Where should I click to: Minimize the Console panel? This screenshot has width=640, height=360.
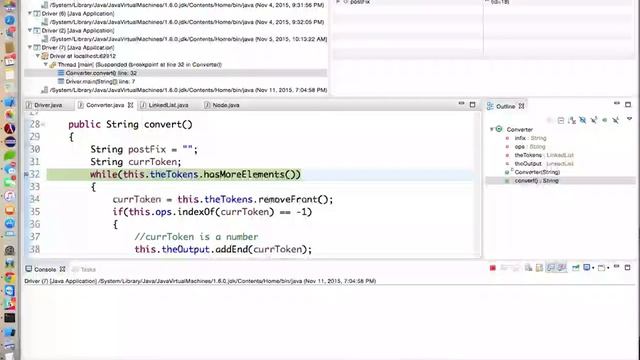(617, 267)
